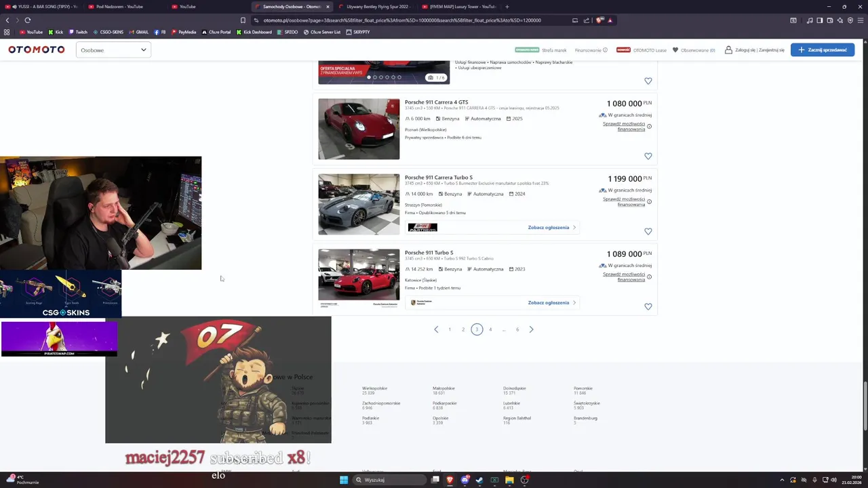This screenshot has height=488, width=868.
Task: Open the red Carrera 4 GTS photo
Action: [x=359, y=129]
